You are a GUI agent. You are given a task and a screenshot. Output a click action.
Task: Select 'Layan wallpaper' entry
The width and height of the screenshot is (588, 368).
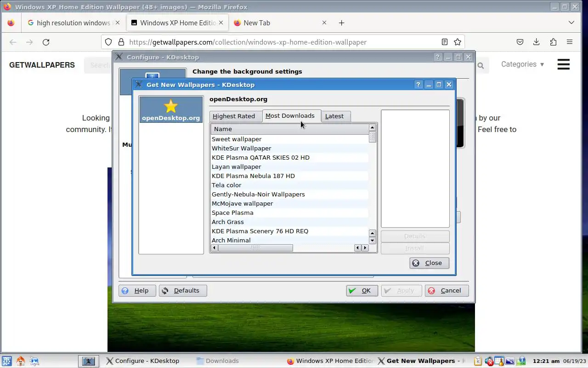289,167
